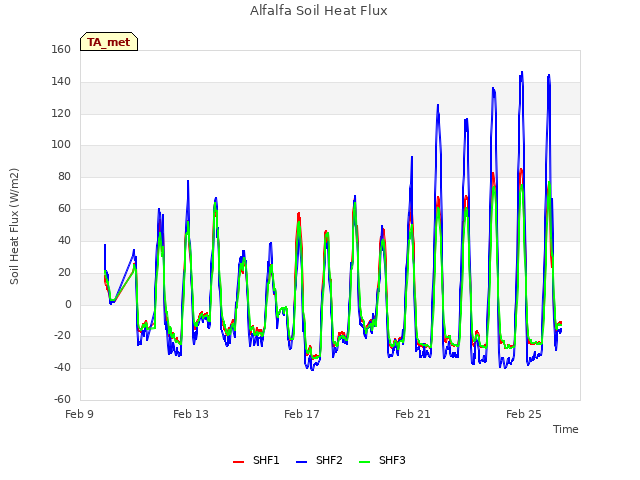Toggle SHF3 series in legend
The image size is (640, 480).
coord(382,460)
